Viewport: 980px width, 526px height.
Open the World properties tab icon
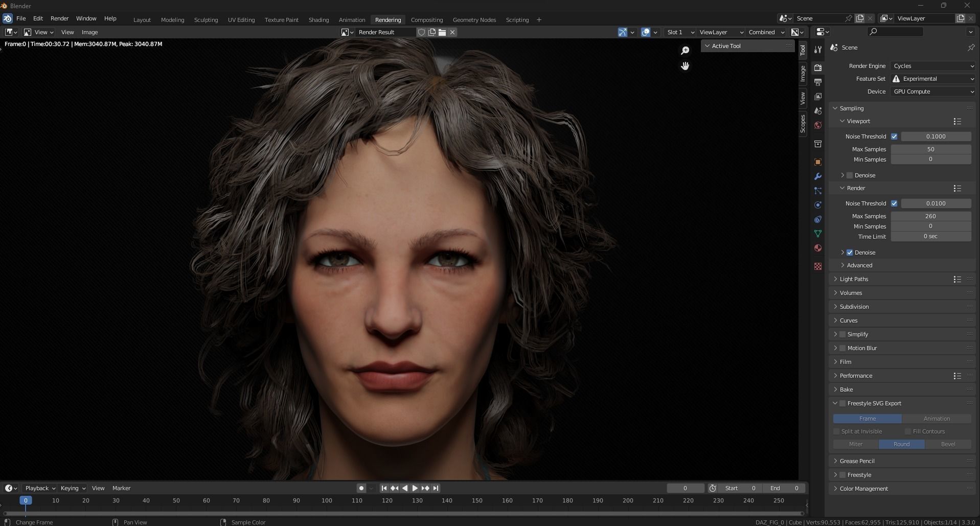point(818,125)
